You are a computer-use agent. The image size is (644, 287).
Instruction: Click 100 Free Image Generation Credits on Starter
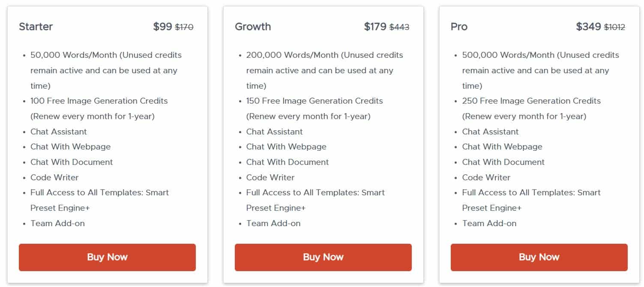tap(99, 101)
